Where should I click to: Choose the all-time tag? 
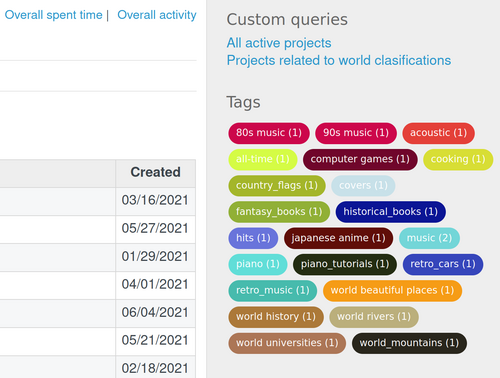coord(263,159)
